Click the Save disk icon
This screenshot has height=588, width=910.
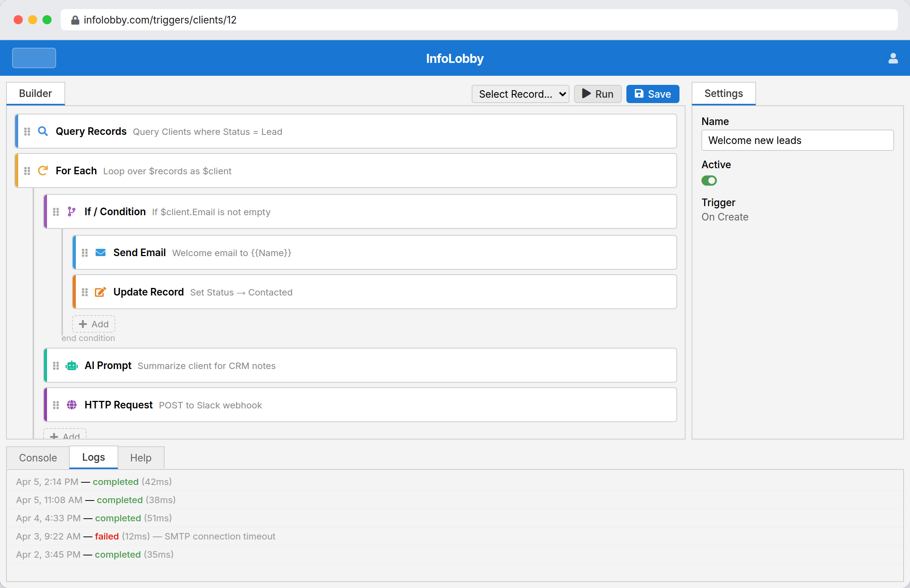coord(639,94)
